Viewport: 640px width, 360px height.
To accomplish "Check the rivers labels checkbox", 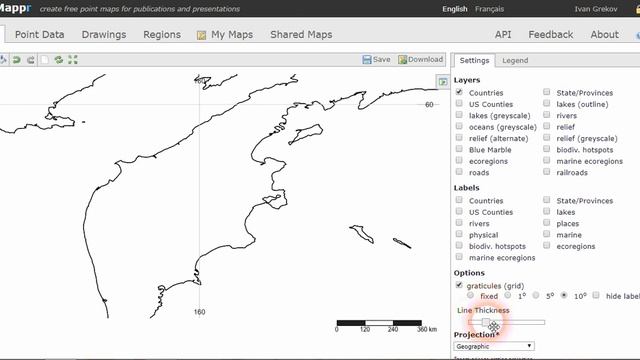I will click(459, 222).
